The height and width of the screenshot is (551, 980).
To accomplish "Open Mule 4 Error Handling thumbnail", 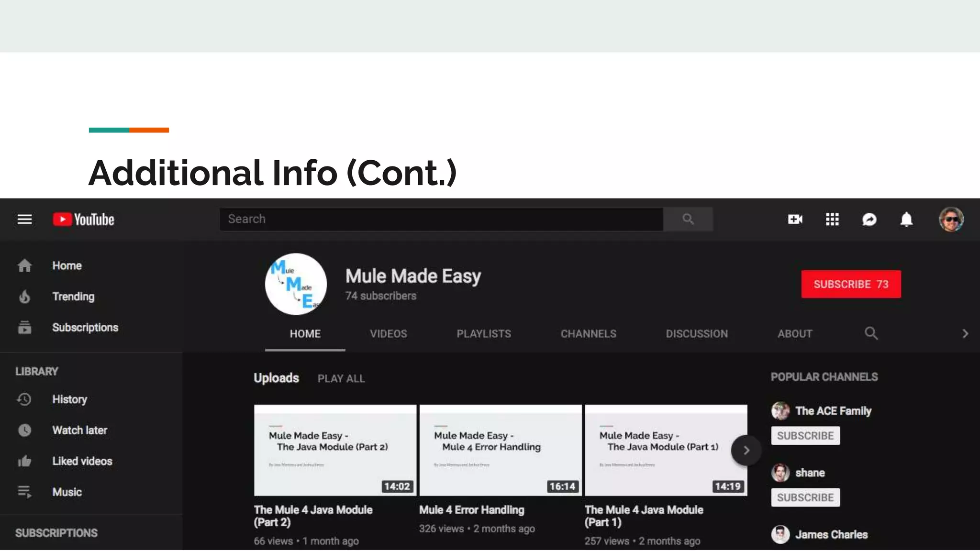I will pos(501,450).
